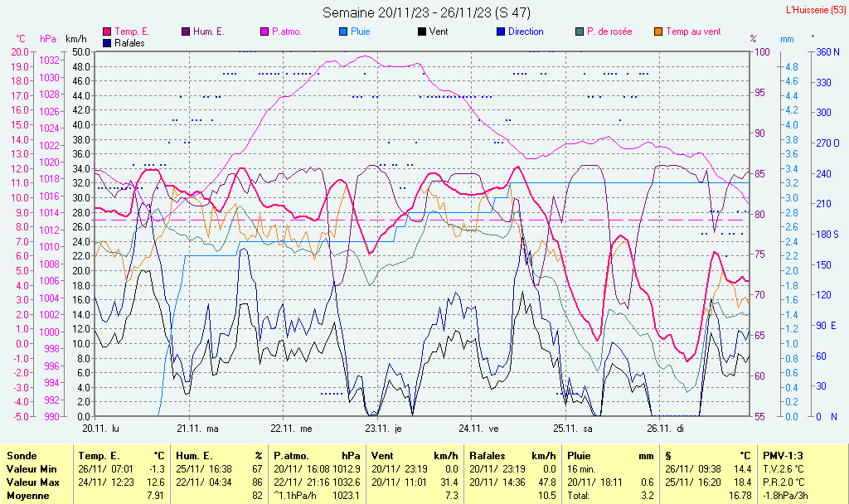Screen dimensions: 849x504
Task: Click the hPa axis unit label
Action: pyautogui.click(x=48, y=39)
